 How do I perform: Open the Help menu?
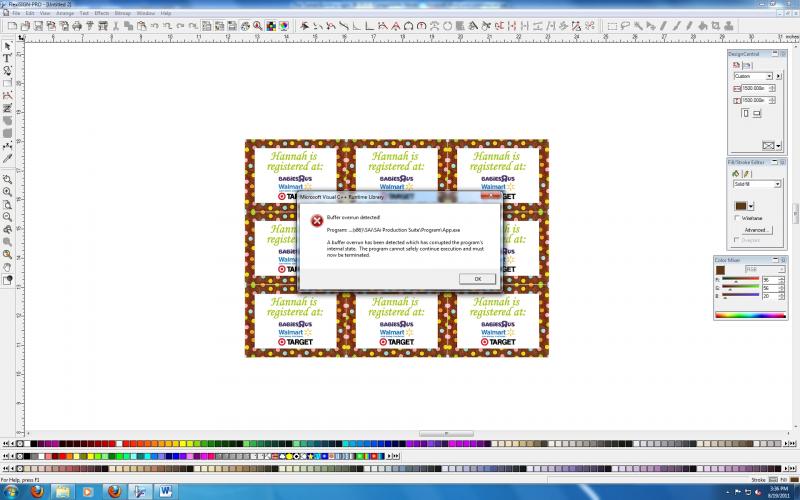pos(166,13)
